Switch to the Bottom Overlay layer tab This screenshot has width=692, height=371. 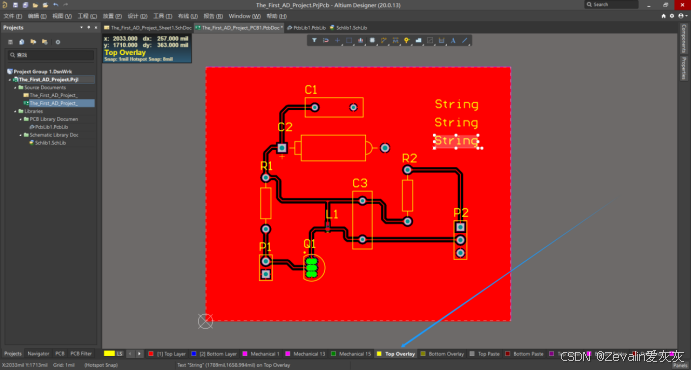[x=446, y=354]
